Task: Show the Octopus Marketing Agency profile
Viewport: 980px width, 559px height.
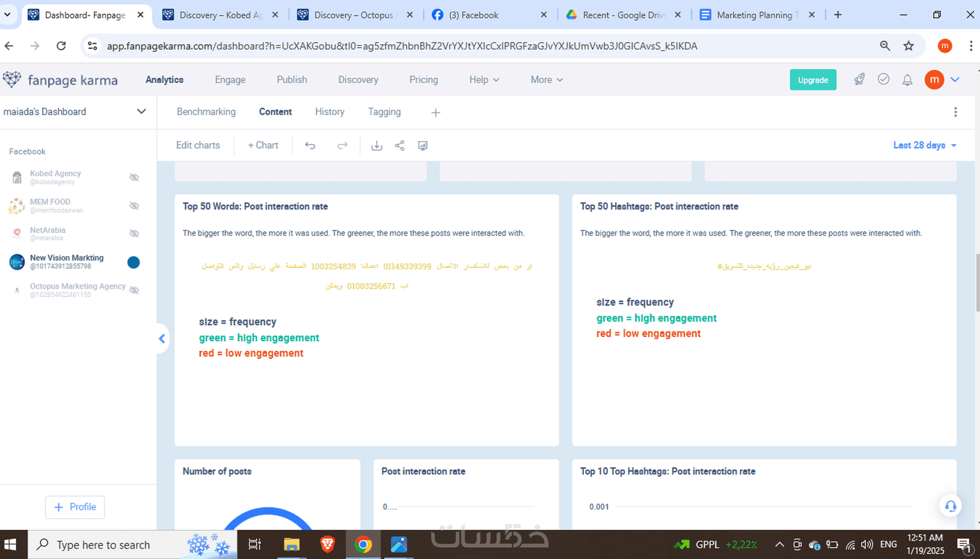Action: 134,290
